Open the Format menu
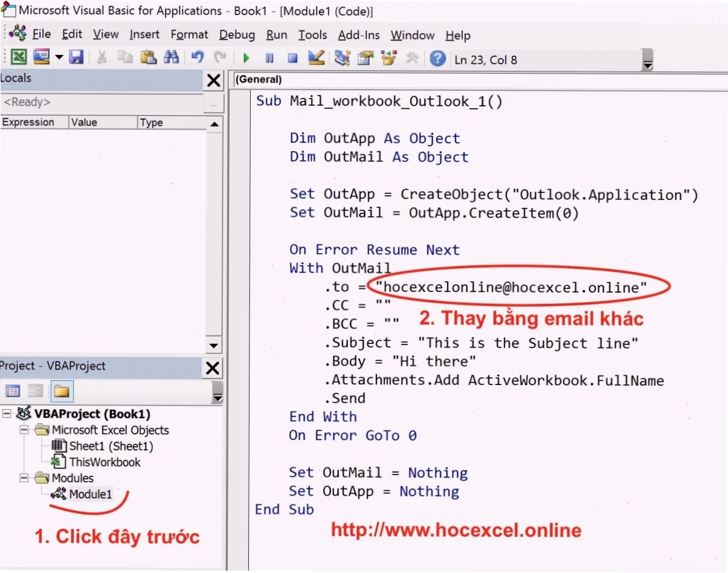Image resolution: width=728 pixels, height=573 pixels. [189, 34]
